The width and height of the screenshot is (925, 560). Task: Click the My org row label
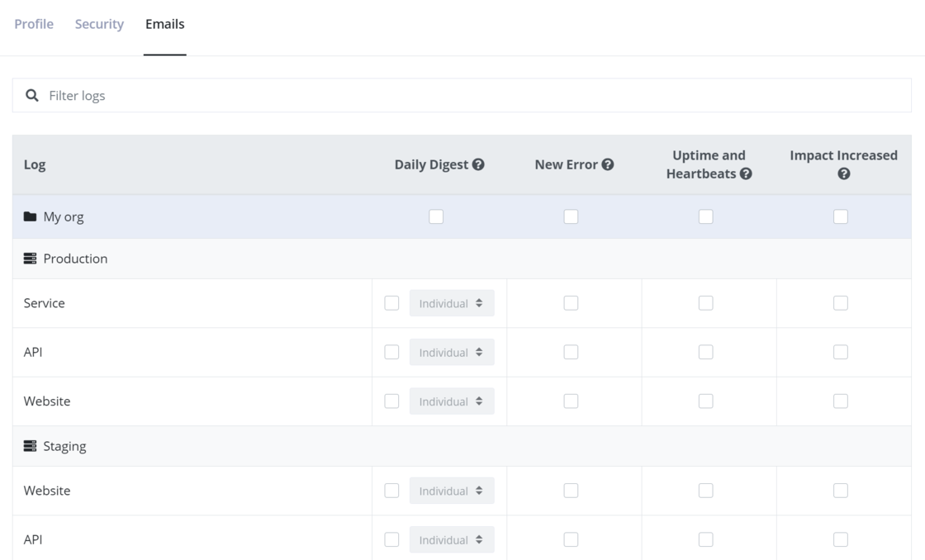[x=63, y=217]
